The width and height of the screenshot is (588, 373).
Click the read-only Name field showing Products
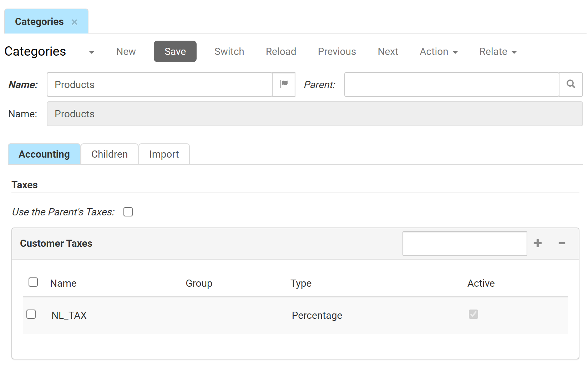point(315,114)
